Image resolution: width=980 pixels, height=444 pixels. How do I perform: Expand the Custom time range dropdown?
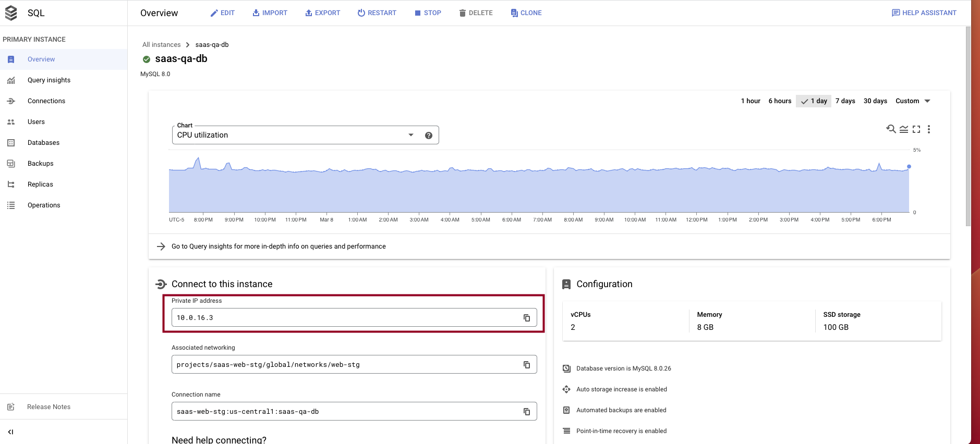(913, 101)
